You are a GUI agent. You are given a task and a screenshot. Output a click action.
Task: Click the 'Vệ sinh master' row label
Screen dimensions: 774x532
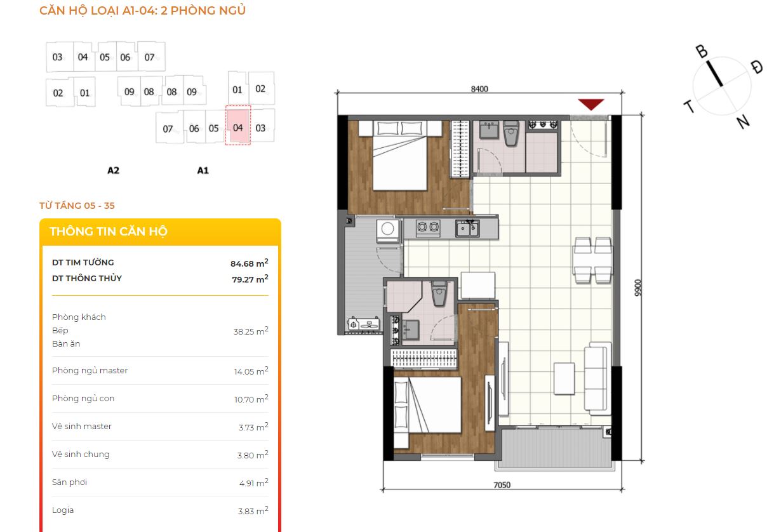pyautogui.click(x=82, y=427)
